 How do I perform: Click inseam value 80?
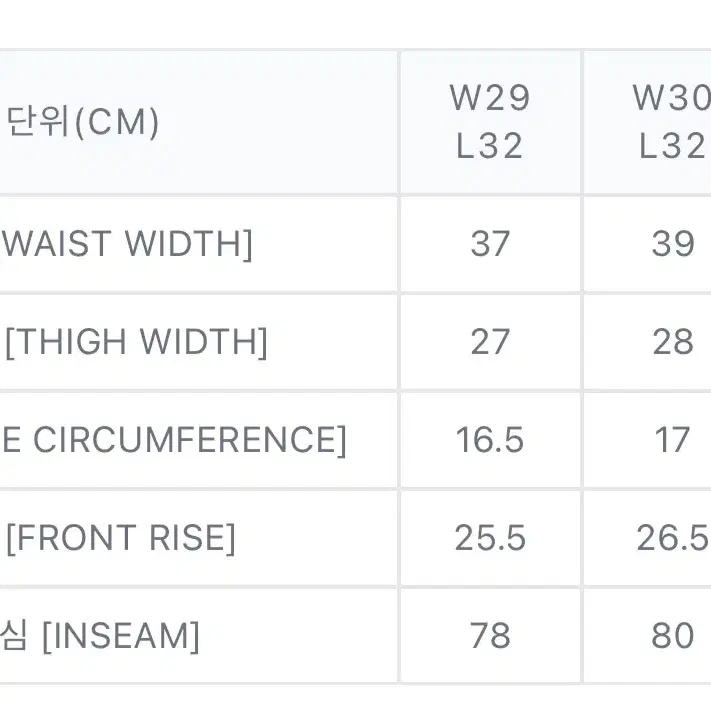click(x=673, y=636)
